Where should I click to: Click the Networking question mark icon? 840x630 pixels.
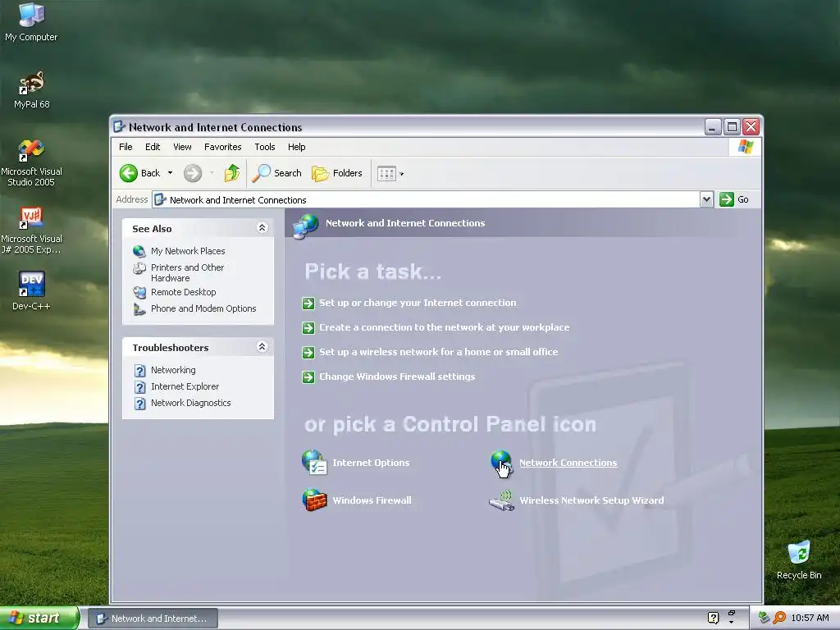139,371
